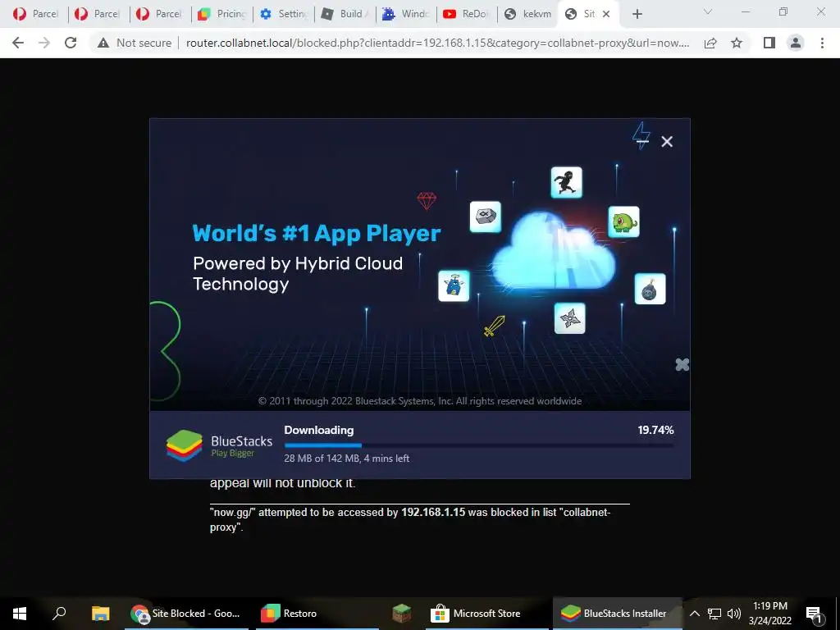This screenshot has width=840, height=630.
Task: Switch to Restoro taskbar app
Action: pyautogui.click(x=317, y=614)
